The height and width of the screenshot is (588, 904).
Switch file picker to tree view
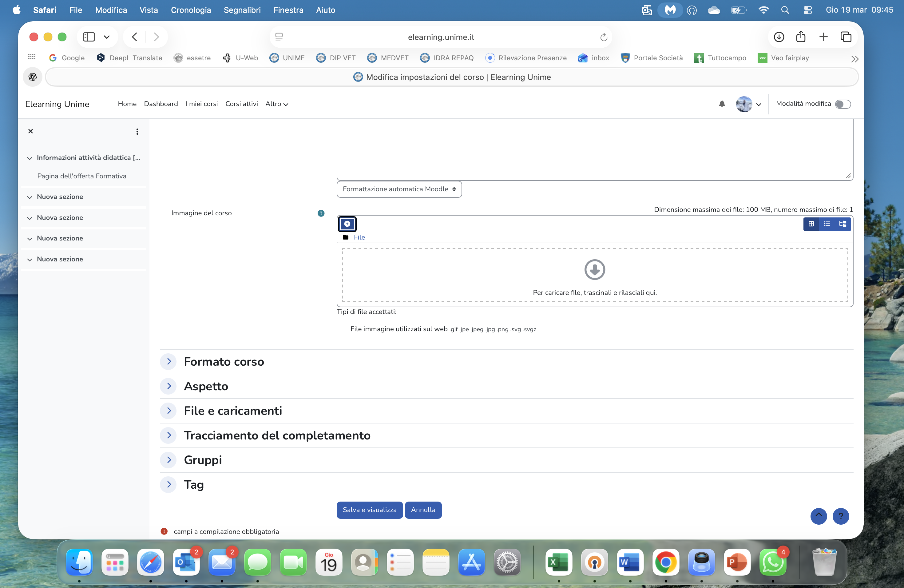843,224
